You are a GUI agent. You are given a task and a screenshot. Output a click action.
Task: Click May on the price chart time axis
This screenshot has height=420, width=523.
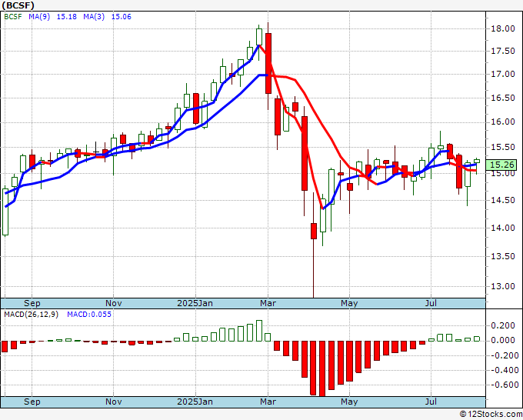[x=349, y=303]
